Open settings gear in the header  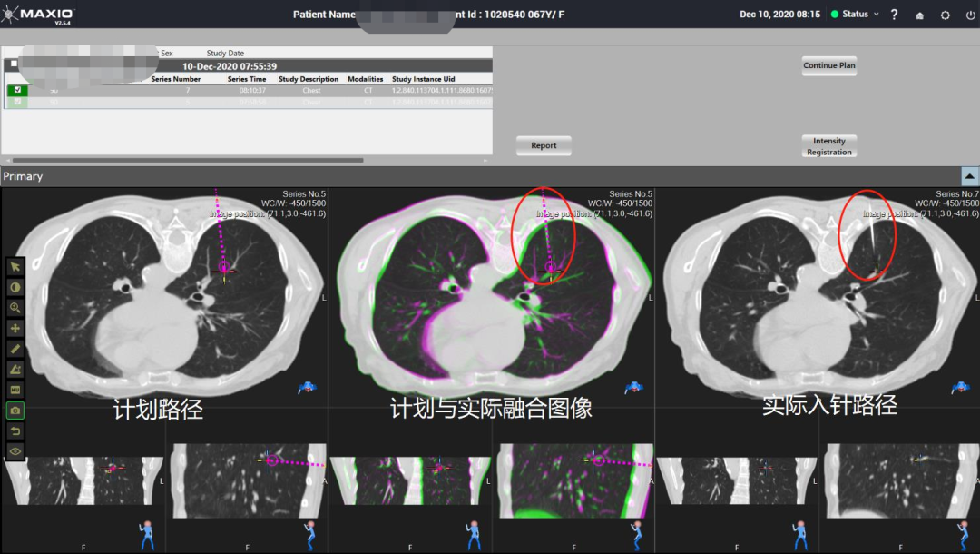click(945, 15)
